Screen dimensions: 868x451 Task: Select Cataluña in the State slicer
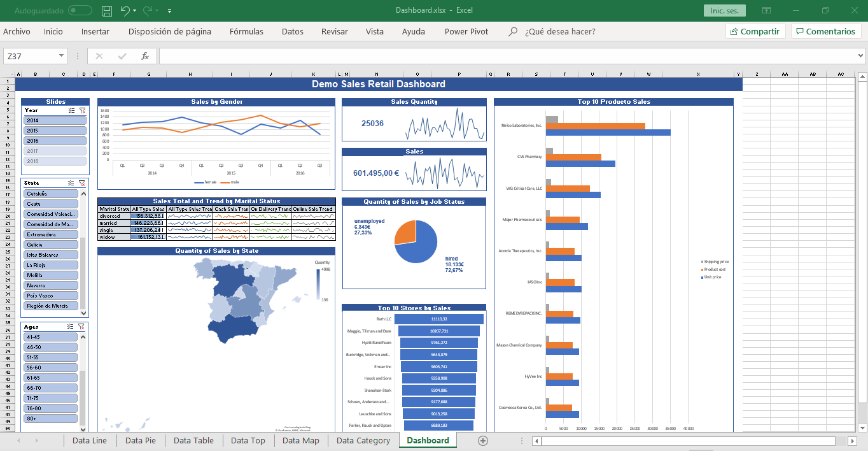(51, 194)
